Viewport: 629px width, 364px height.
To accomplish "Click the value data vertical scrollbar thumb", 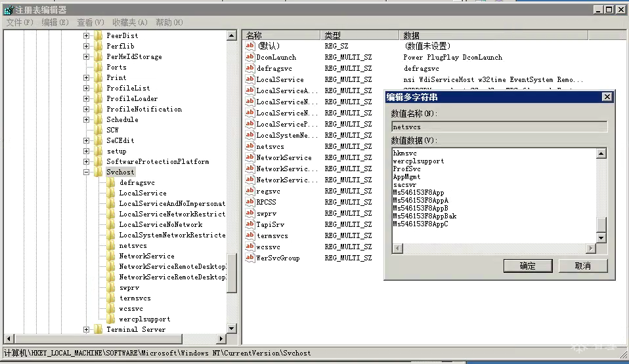I will coord(601,224).
